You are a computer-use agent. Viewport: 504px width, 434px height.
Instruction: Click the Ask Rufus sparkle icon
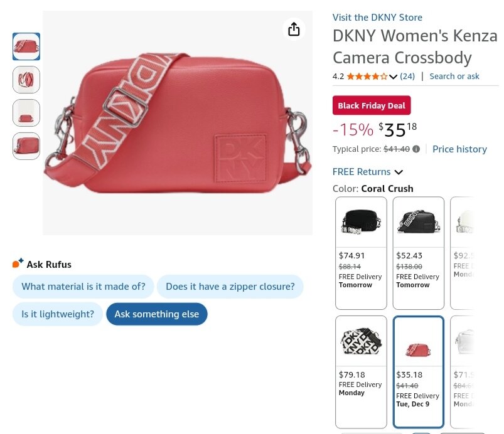point(18,263)
